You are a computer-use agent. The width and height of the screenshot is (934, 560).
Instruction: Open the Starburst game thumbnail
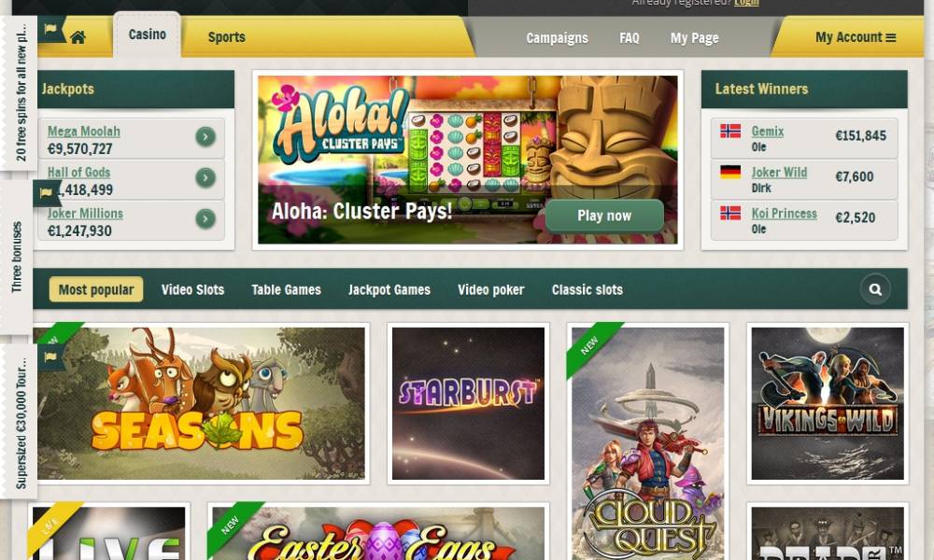pos(468,403)
